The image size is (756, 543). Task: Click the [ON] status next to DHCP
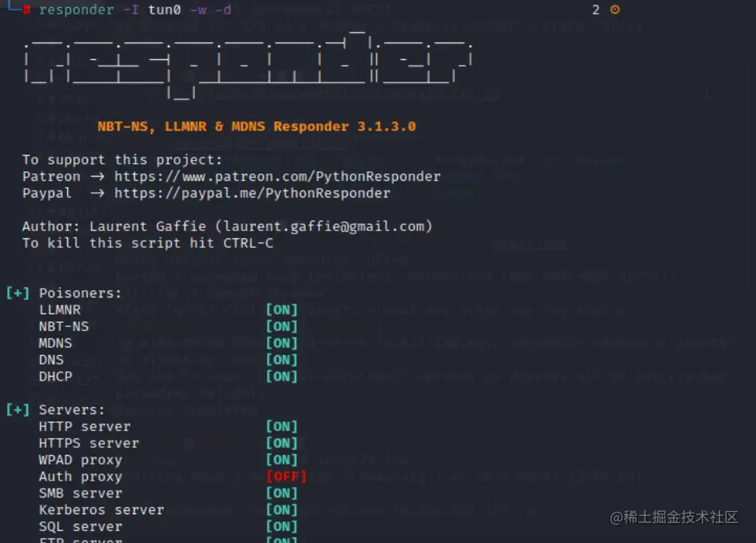coord(281,377)
